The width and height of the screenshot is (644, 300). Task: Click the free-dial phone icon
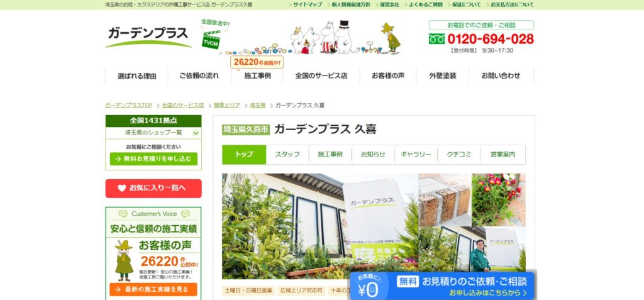pos(436,39)
